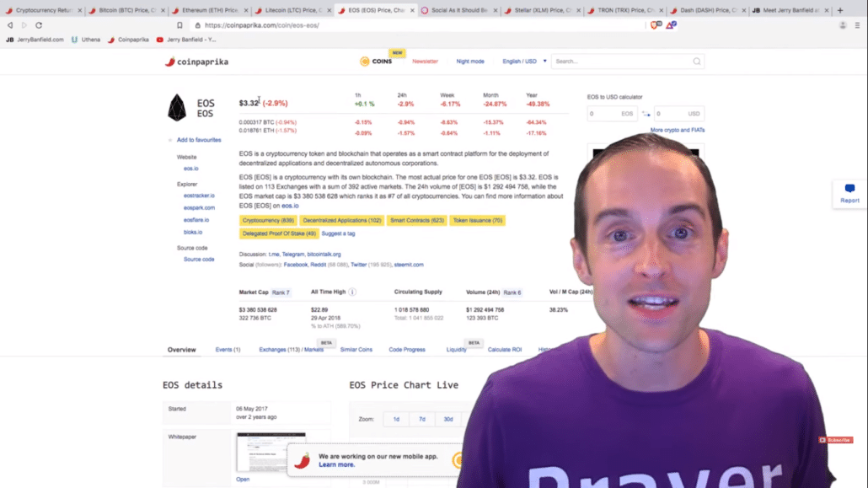The height and width of the screenshot is (488, 868).
Task: Switch to the Liquidity tab
Action: coord(456,350)
